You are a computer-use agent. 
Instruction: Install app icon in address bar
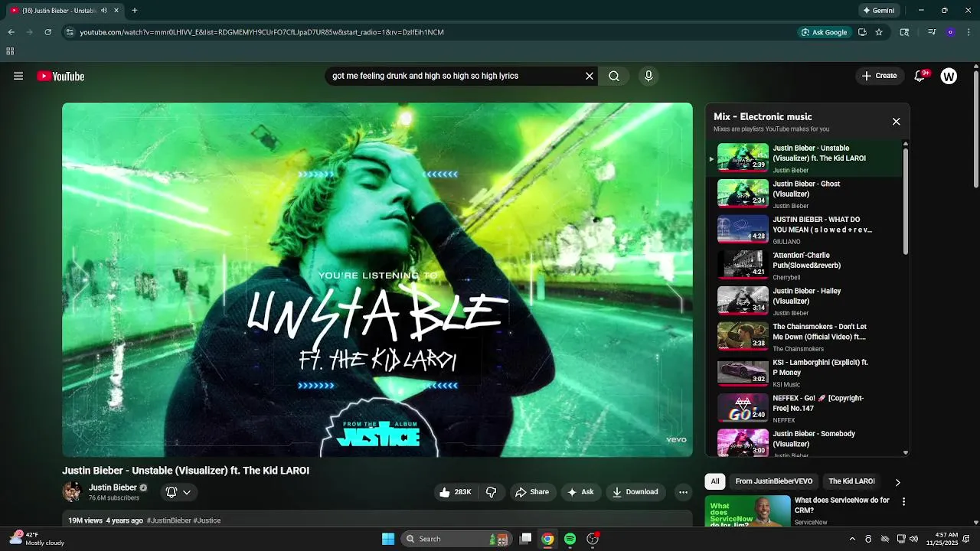coord(862,32)
